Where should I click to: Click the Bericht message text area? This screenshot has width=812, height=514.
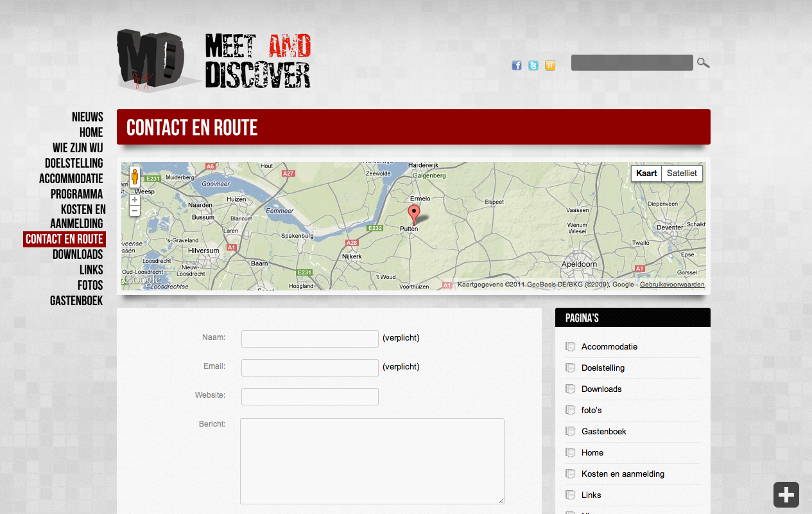pyautogui.click(x=372, y=461)
